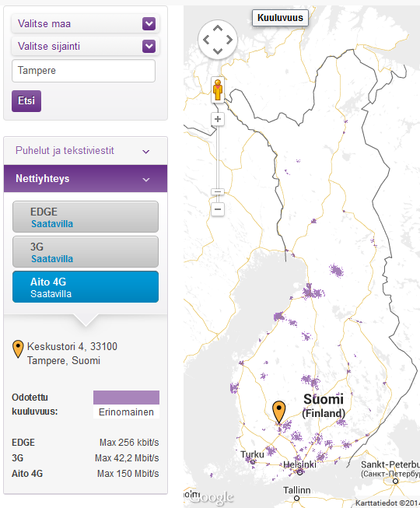Select the 3G network option
Viewport: 420px width, 508px height.
pyautogui.click(x=86, y=252)
